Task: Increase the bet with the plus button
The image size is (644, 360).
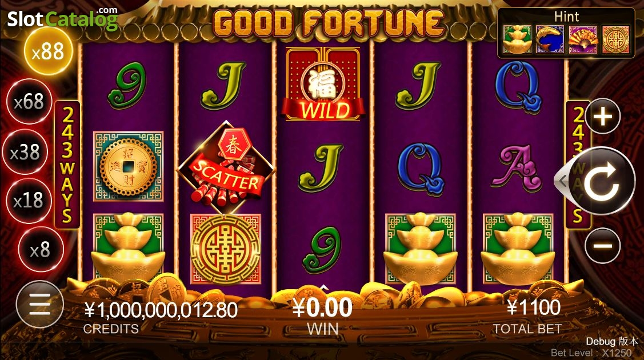Action: tap(602, 117)
